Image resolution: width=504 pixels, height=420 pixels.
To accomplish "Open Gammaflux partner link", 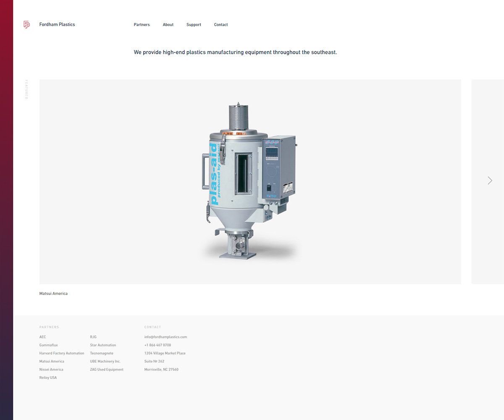I will [49, 345].
